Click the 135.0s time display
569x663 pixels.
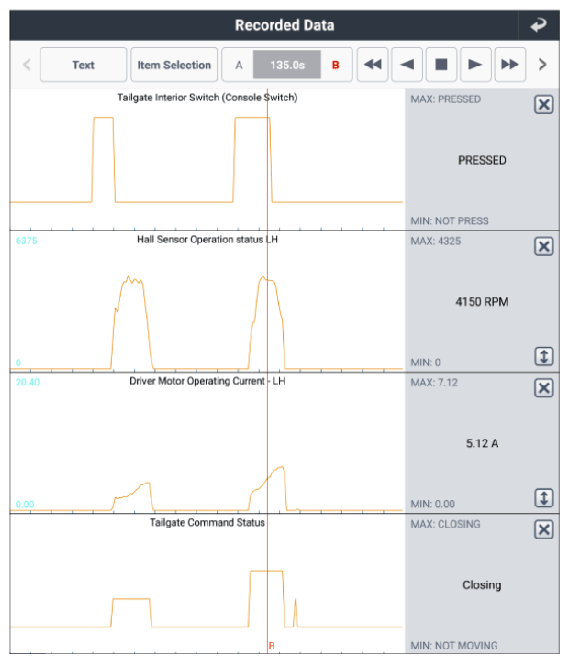coord(287,65)
